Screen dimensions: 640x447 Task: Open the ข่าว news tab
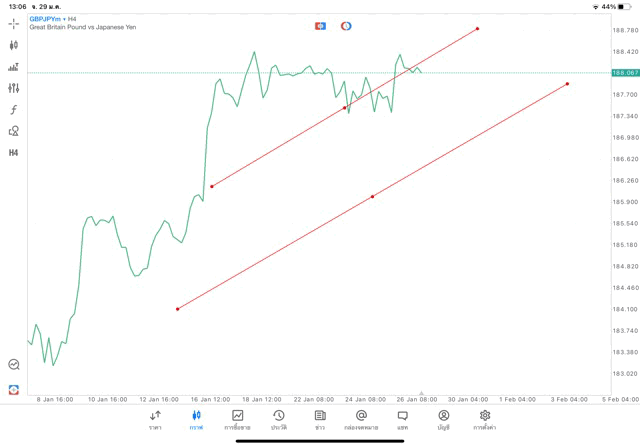point(320,420)
